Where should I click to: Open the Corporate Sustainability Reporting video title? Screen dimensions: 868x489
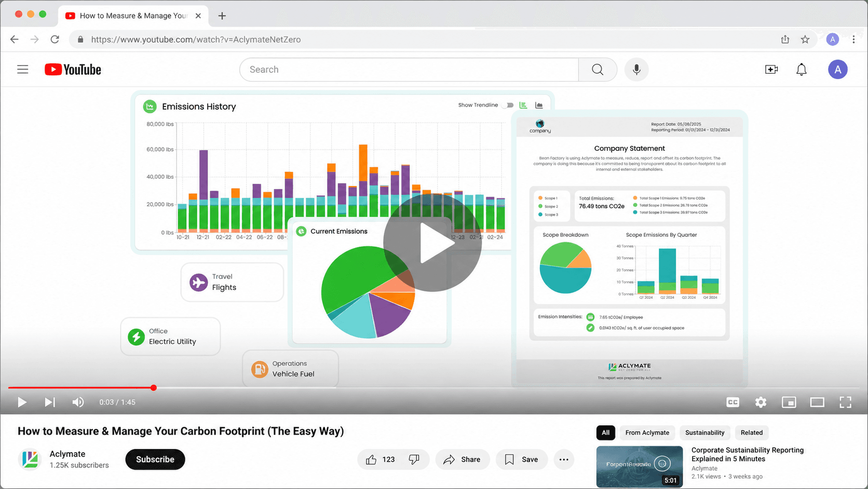(x=748, y=455)
